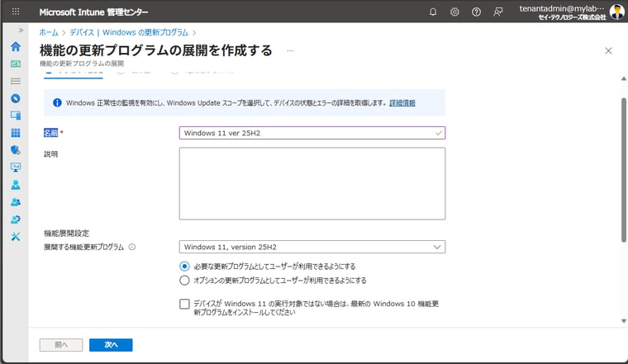The image size is (628, 364).
Task: Open Troubleshooting tools icon in sidebar
Action: click(x=15, y=237)
